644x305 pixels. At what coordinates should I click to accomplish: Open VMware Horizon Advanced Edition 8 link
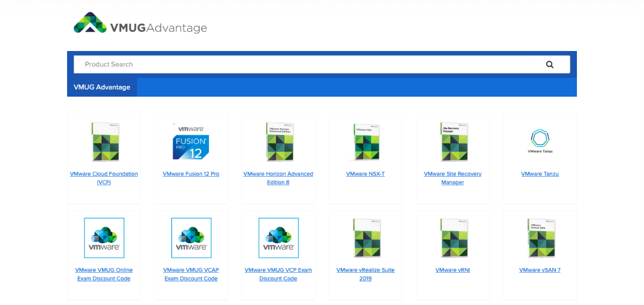click(x=279, y=178)
